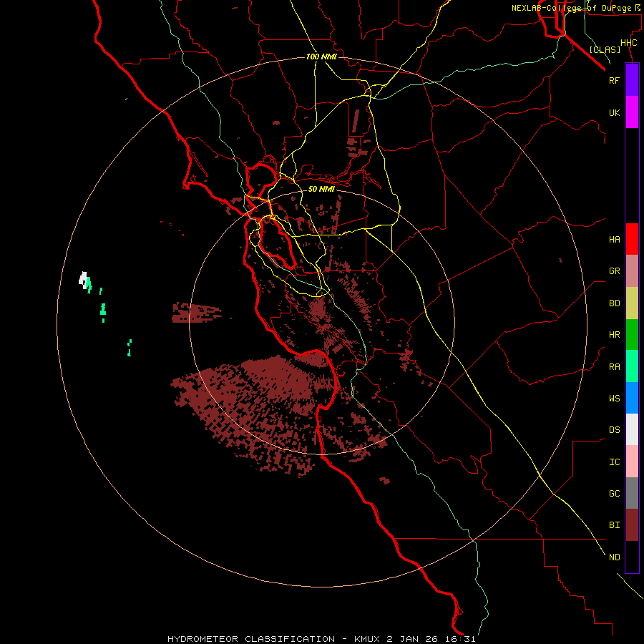
Task: Select the "GC" legend label
Action: pyautogui.click(x=614, y=494)
